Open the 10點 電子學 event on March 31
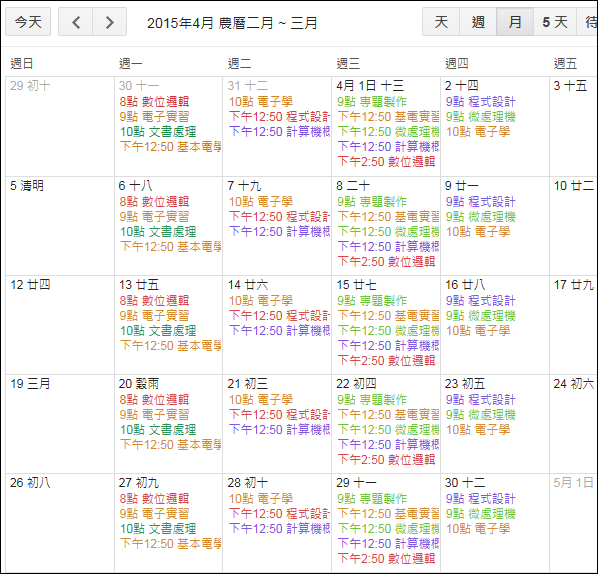The width and height of the screenshot is (598, 574). click(x=261, y=102)
